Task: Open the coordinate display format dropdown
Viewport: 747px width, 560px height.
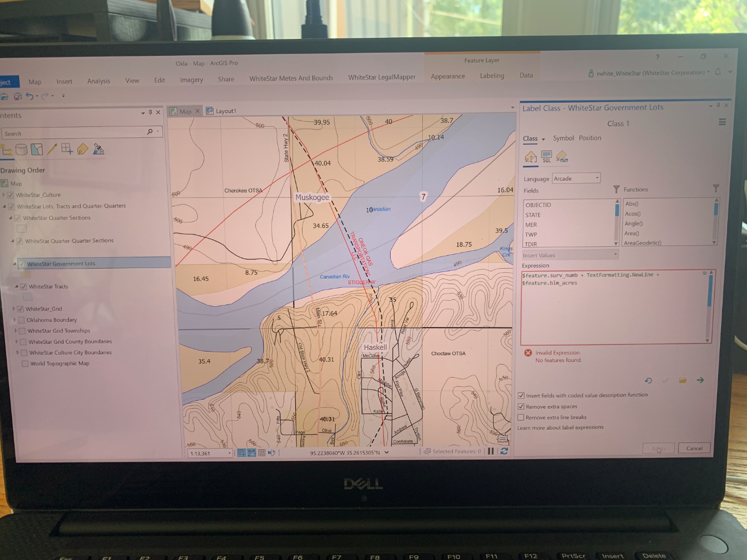Action: click(x=386, y=452)
